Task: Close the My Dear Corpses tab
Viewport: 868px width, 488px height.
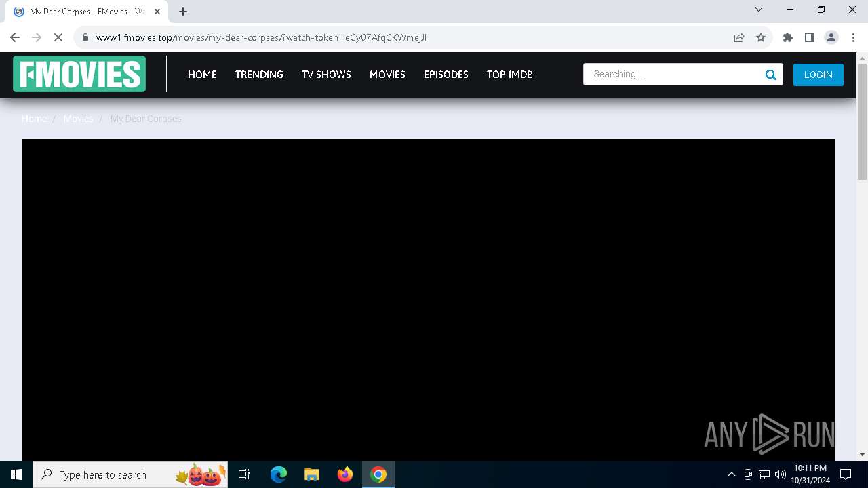Action: [x=157, y=12]
